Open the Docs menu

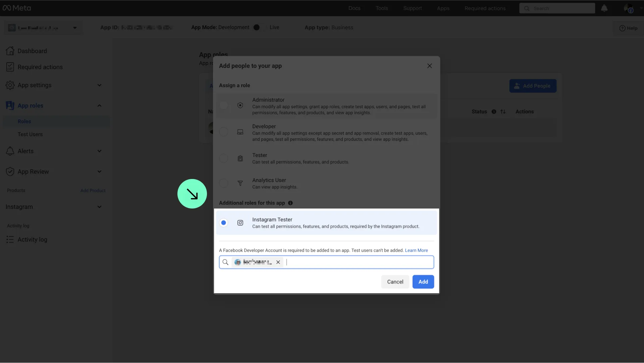354,8
